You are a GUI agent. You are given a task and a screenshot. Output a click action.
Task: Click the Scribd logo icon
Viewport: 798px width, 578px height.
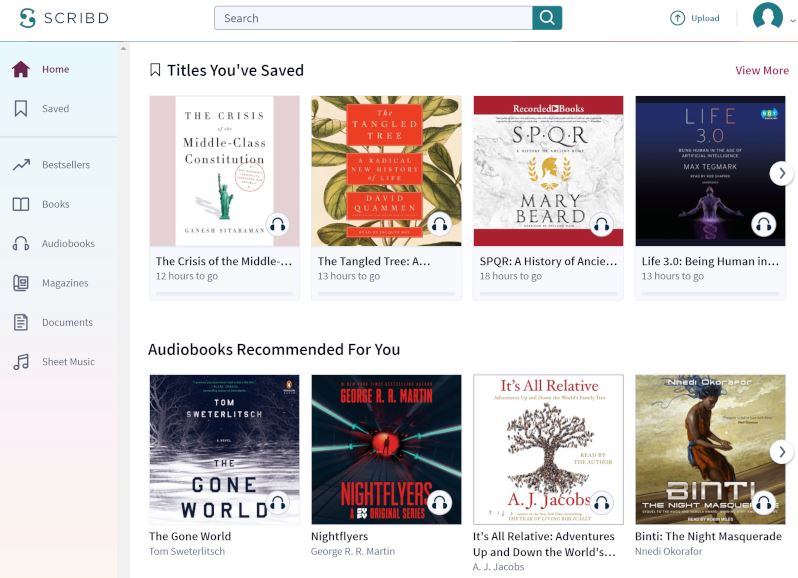[x=27, y=18]
